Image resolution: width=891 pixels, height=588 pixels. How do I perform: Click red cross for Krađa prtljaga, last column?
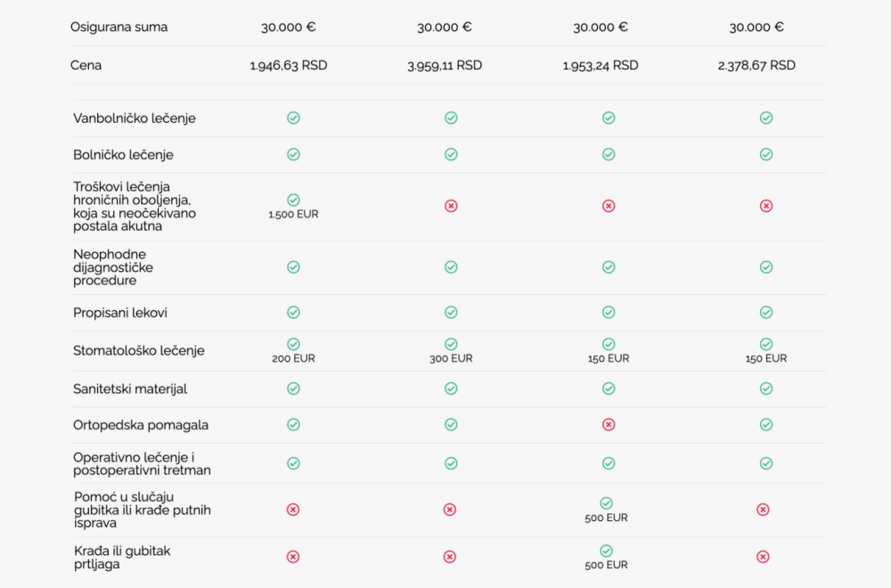[763, 557]
